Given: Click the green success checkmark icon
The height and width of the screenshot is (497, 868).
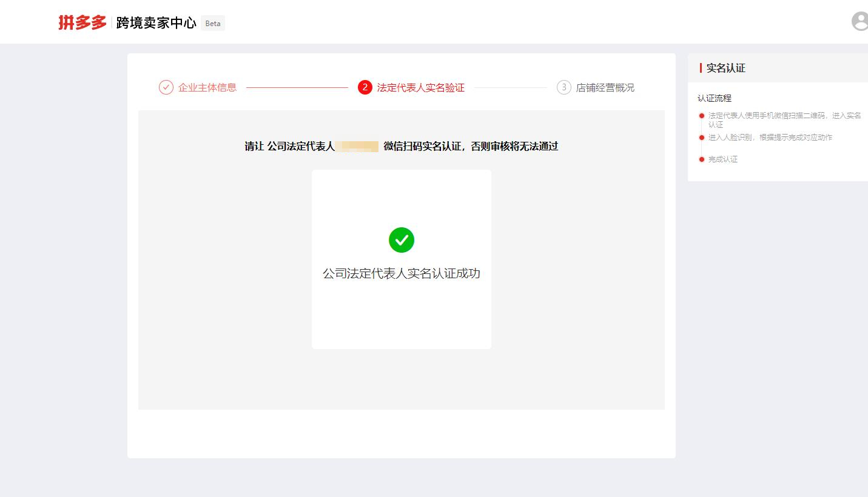Looking at the screenshot, I should pos(401,240).
